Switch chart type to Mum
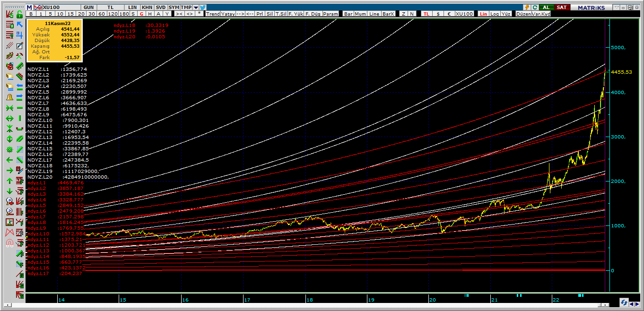The width and height of the screenshot is (644, 311). [360, 14]
